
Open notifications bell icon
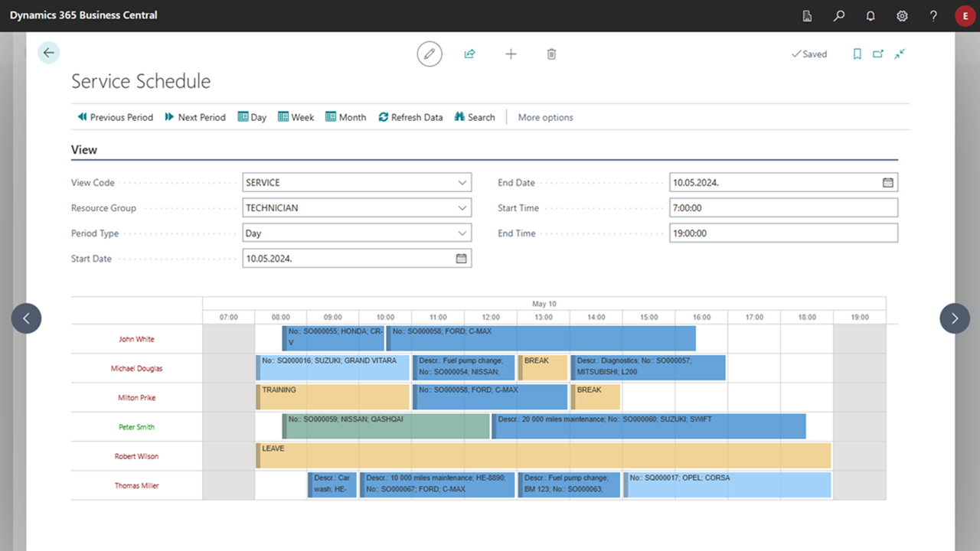(x=871, y=15)
